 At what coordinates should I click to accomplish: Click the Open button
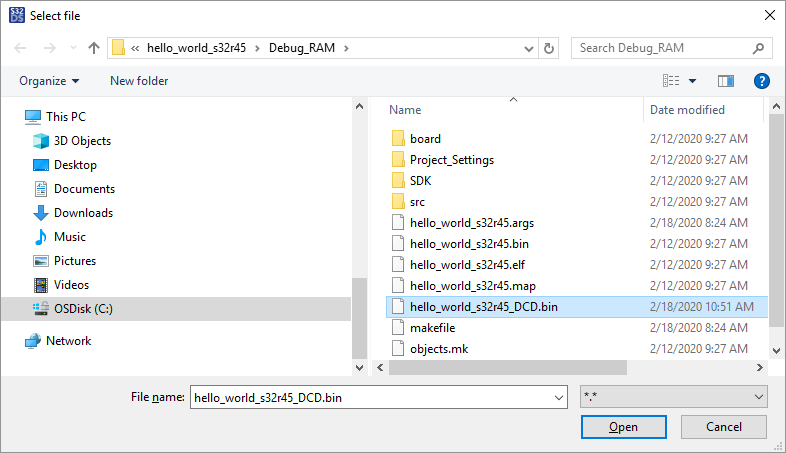pos(624,427)
